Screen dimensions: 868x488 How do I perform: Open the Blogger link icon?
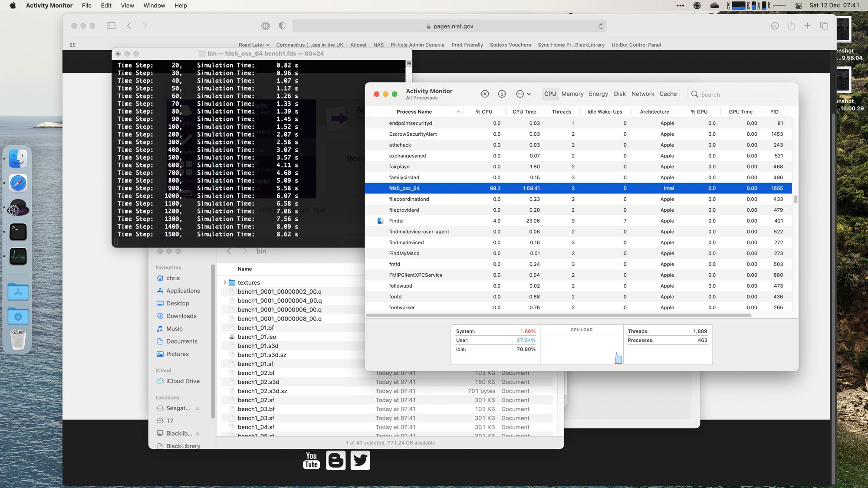[x=335, y=460]
